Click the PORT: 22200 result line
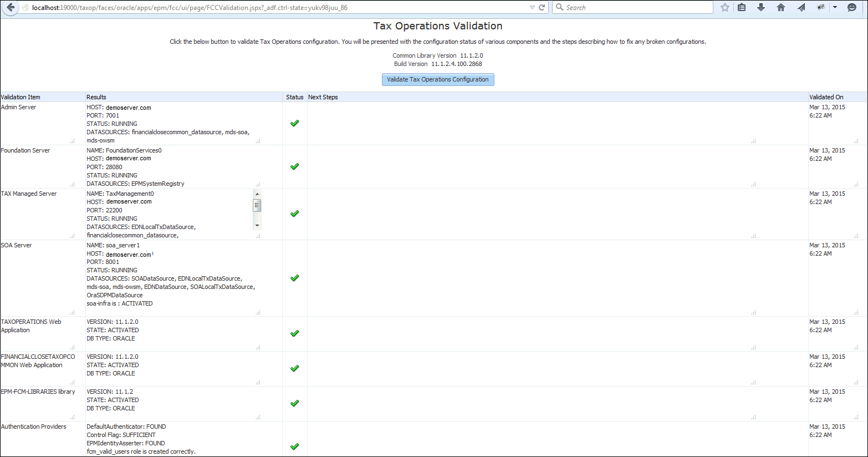 click(105, 210)
